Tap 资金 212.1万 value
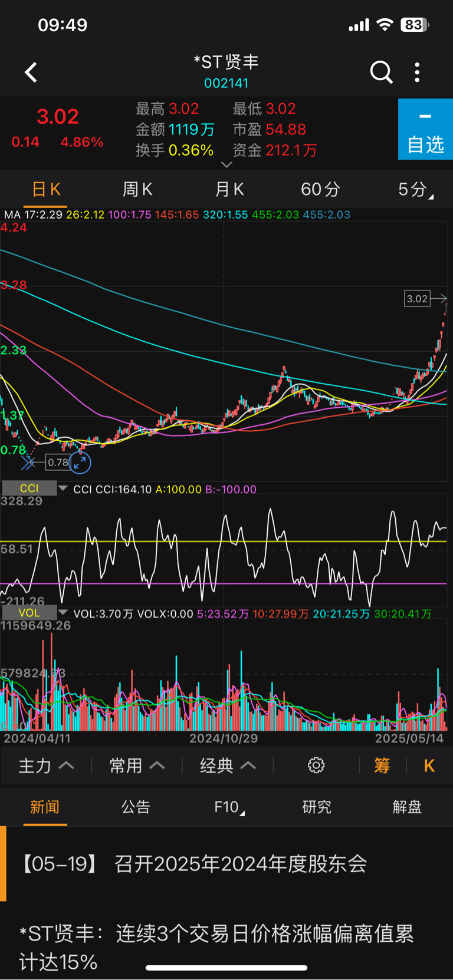The width and height of the screenshot is (453, 980). pyautogui.click(x=275, y=150)
